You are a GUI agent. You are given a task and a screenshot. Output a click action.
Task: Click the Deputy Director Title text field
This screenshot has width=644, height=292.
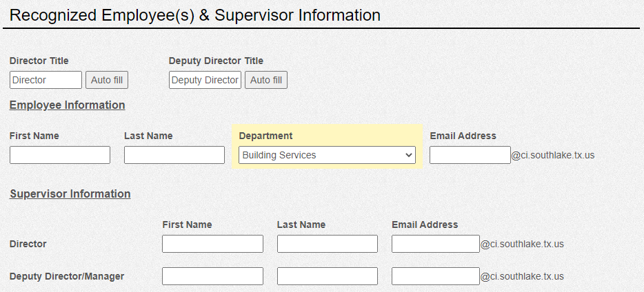[205, 80]
